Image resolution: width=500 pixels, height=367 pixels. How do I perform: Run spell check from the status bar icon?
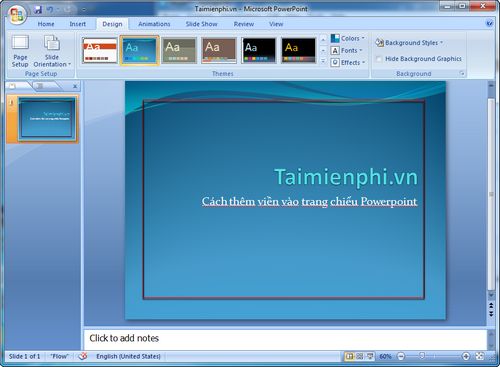[x=83, y=356]
